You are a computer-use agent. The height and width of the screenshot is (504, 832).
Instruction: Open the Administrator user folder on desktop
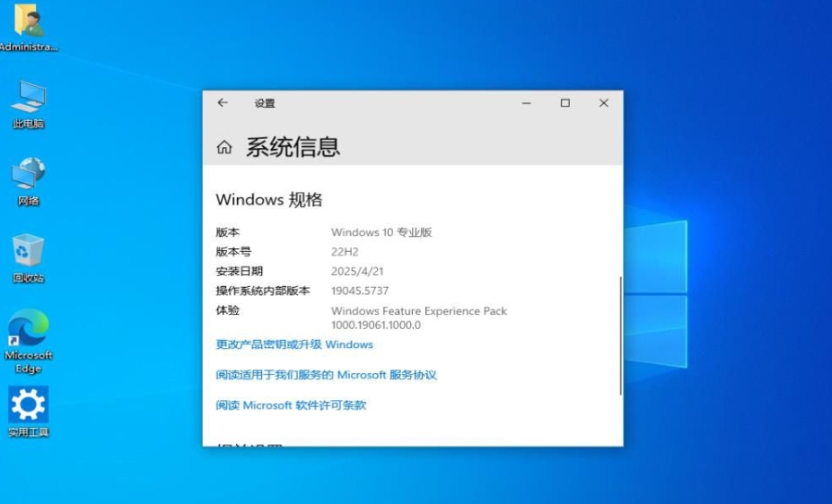click(x=28, y=22)
